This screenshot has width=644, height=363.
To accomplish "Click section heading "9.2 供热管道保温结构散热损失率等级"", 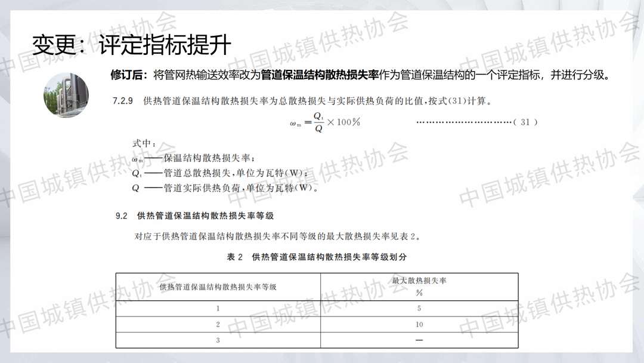I will click(194, 216).
